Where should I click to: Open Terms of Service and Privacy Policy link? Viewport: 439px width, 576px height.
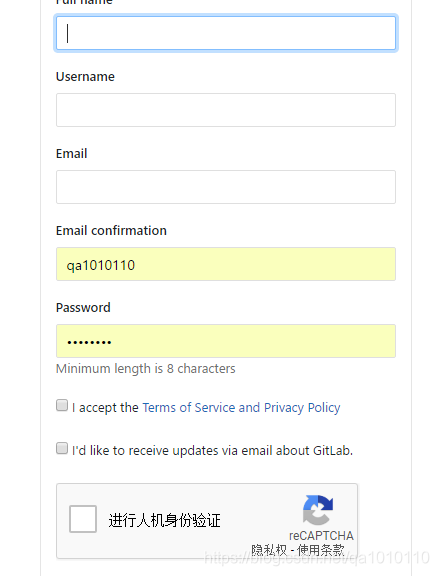coord(241,407)
